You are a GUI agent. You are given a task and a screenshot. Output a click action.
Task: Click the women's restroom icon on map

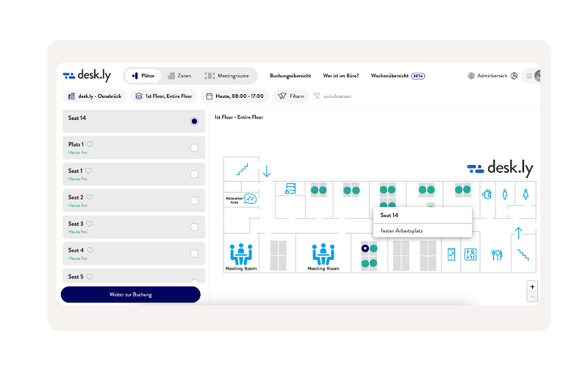click(x=526, y=194)
